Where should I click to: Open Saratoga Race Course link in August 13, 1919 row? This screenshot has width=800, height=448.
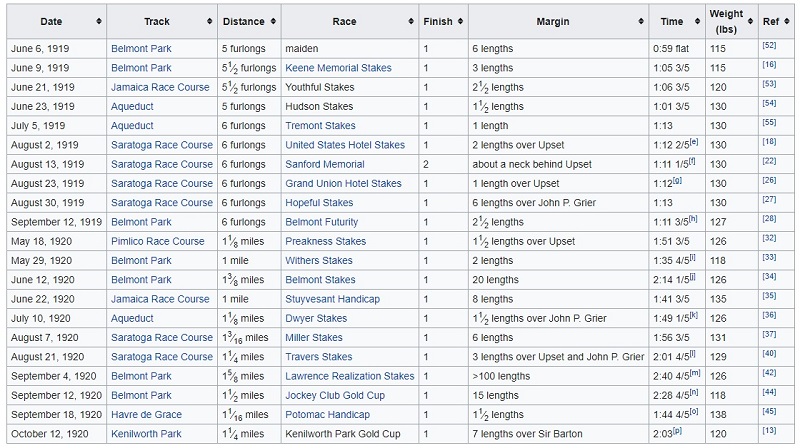point(162,164)
